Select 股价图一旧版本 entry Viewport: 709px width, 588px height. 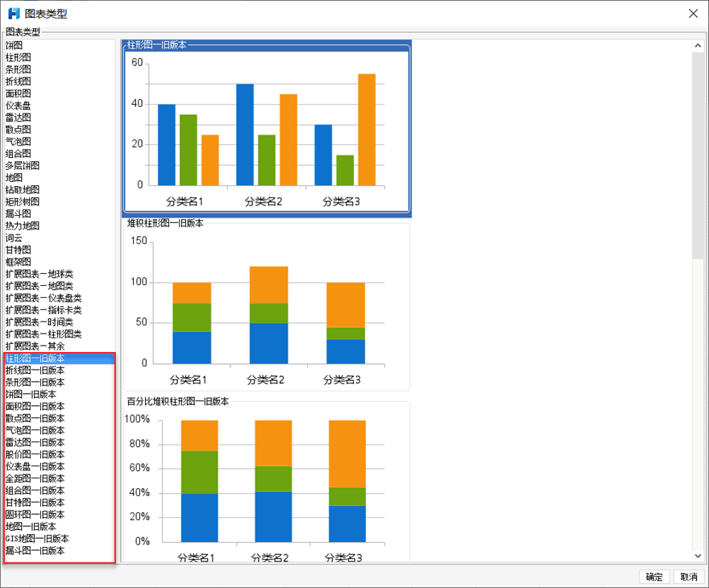[x=35, y=454]
